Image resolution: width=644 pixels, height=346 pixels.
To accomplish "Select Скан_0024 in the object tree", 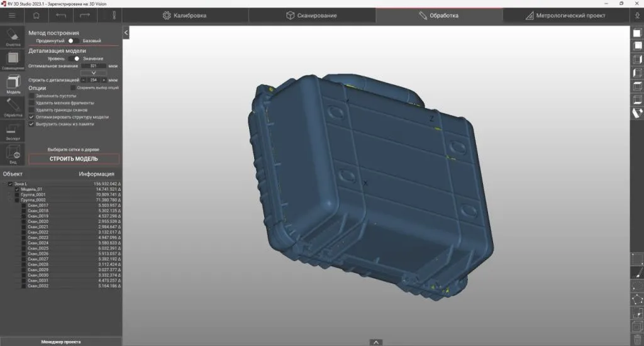I will pos(38,243).
